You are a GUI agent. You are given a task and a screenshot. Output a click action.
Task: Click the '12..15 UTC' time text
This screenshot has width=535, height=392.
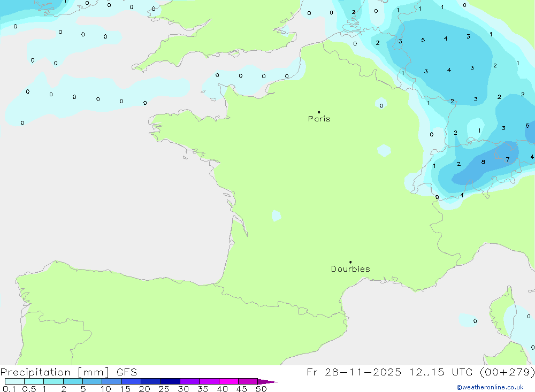point(441,372)
